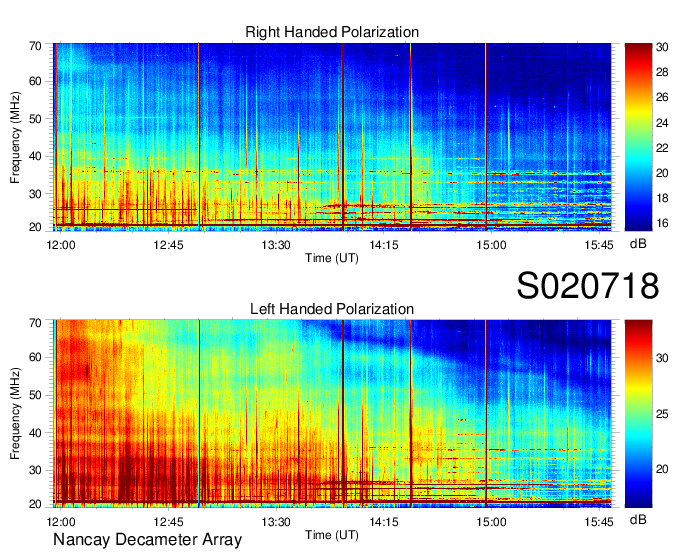Image resolution: width=680 pixels, height=552 pixels.
Task: Click the 20 MHz tick on Left Handed frequency axis
Action: pos(35,504)
